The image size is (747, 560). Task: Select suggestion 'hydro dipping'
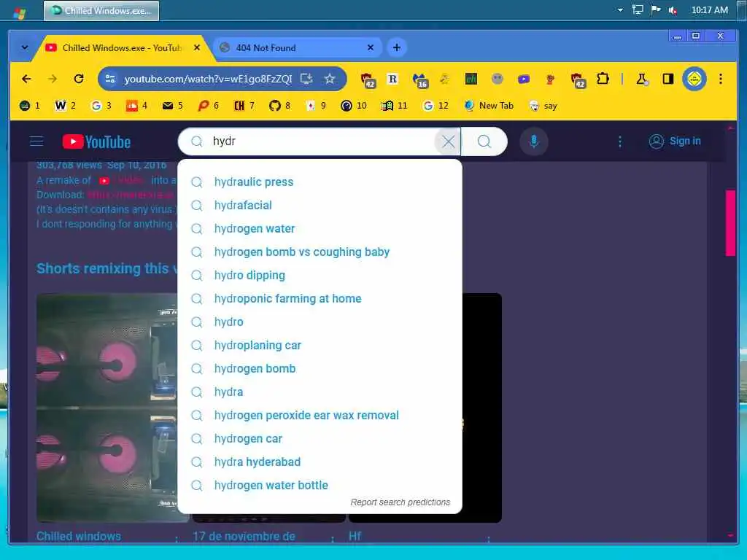[x=320, y=275]
